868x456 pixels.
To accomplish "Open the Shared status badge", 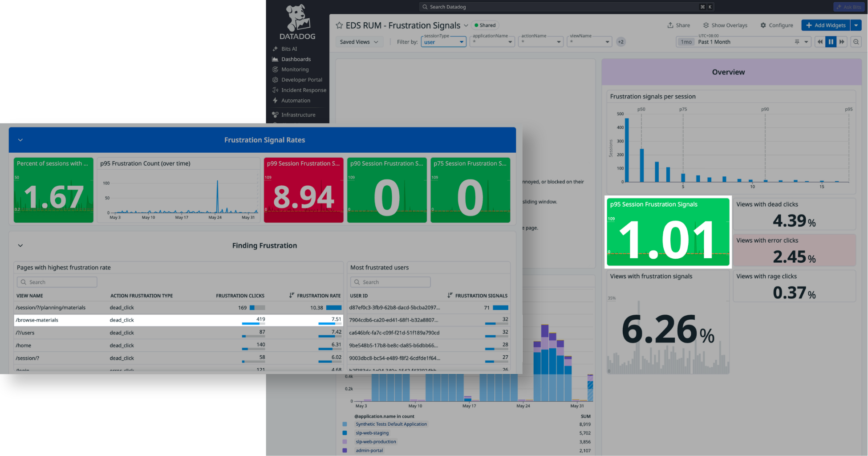I will point(485,25).
